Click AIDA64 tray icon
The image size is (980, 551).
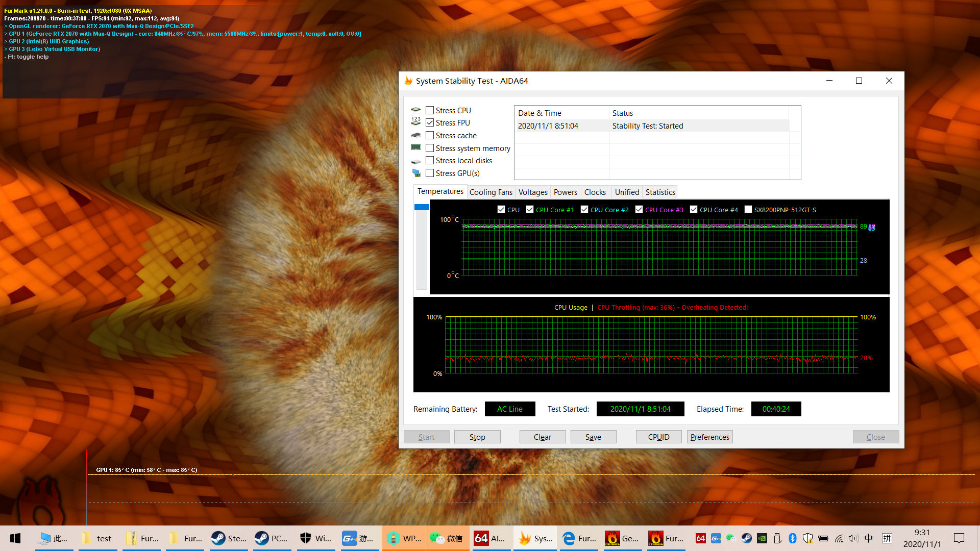coord(701,538)
